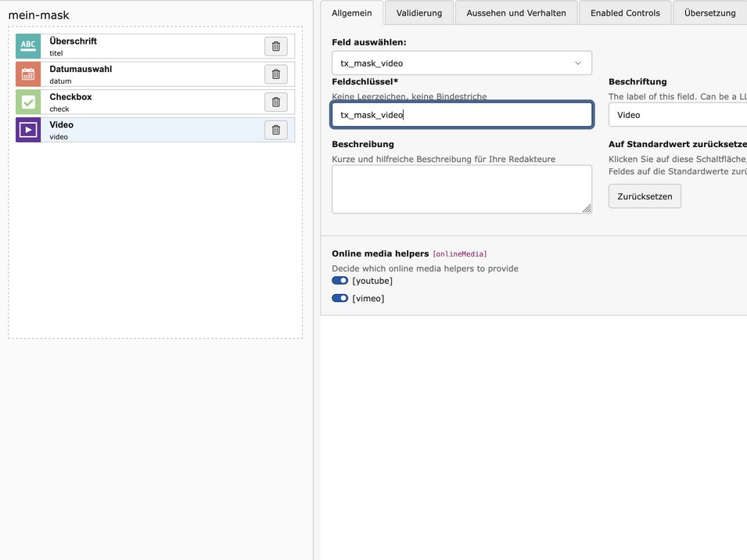The image size is (747, 560).
Task: Select the Enabled Controls tab
Action: (x=625, y=13)
